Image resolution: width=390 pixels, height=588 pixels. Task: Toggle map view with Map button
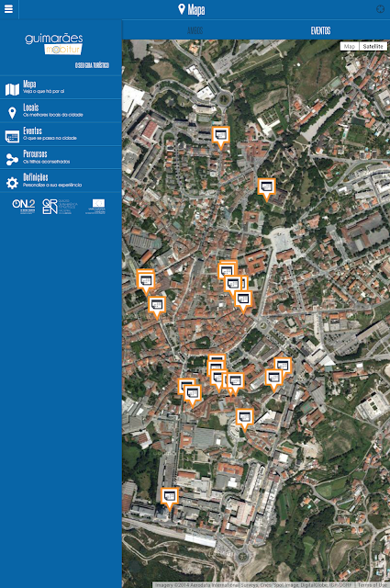click(350, 46)
